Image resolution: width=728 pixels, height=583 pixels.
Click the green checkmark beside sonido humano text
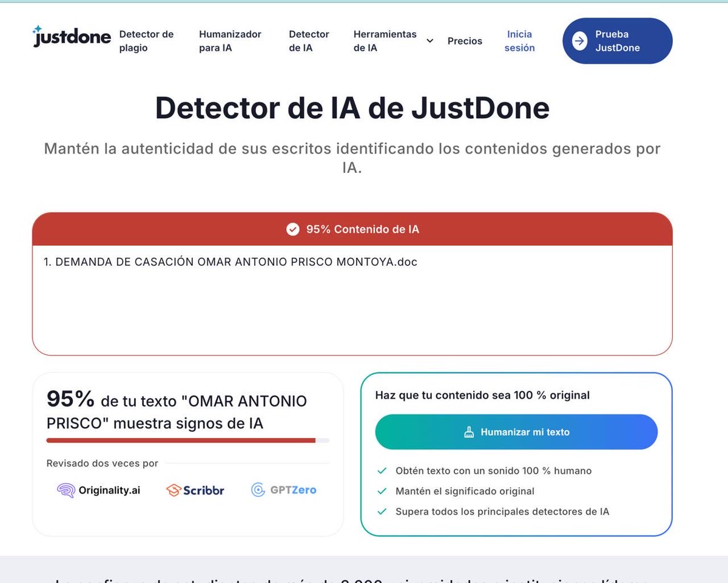point(382,470)
